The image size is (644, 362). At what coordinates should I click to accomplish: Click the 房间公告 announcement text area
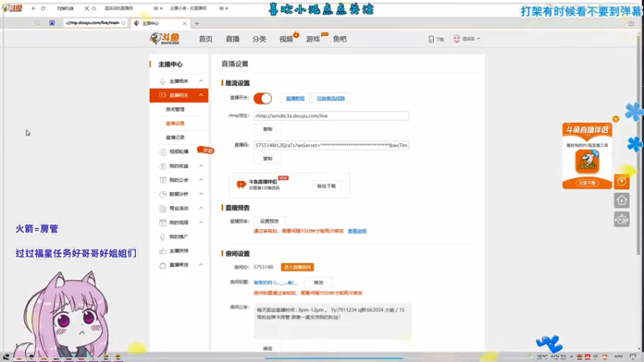coord(332,322)
